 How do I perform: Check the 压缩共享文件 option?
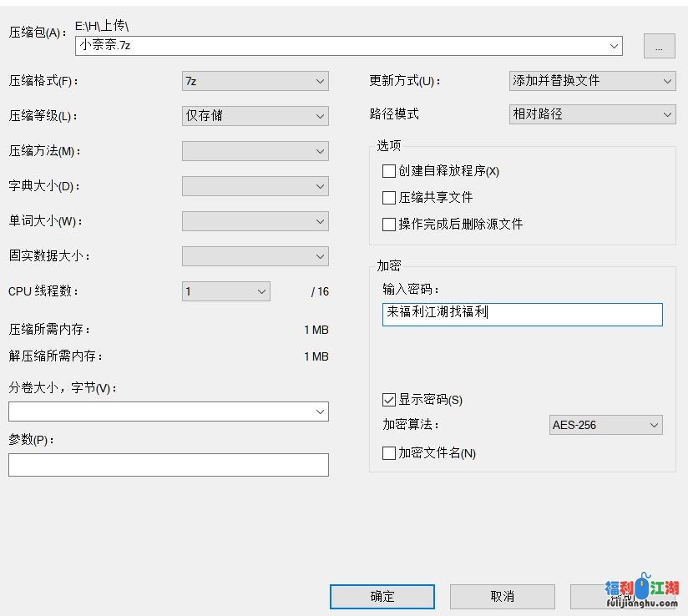(389, 198)
